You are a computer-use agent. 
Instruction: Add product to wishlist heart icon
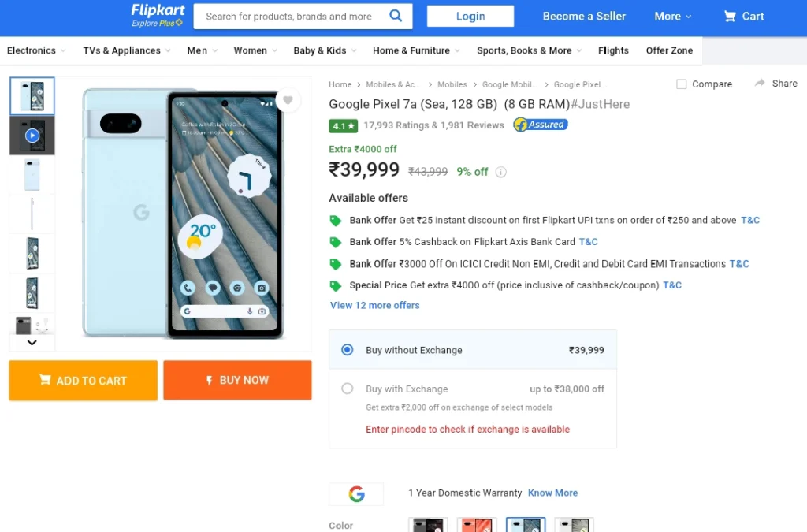tap(288, 100)
